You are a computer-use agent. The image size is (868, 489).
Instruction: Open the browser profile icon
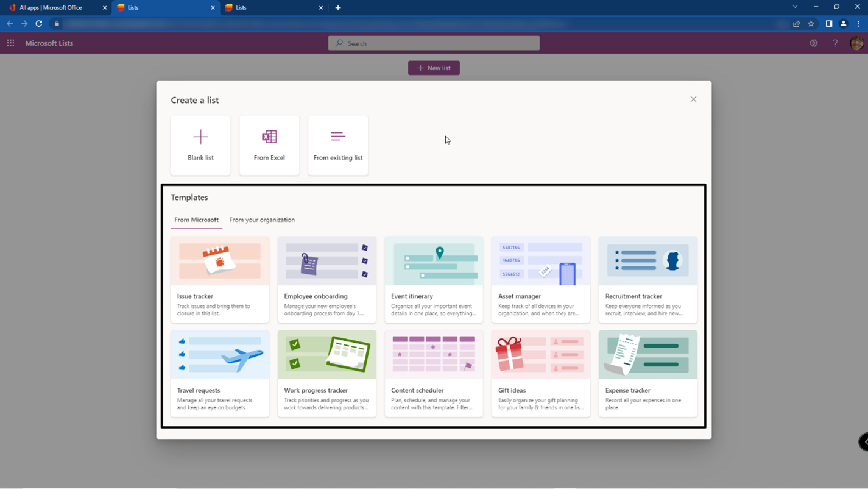[844, 24]
